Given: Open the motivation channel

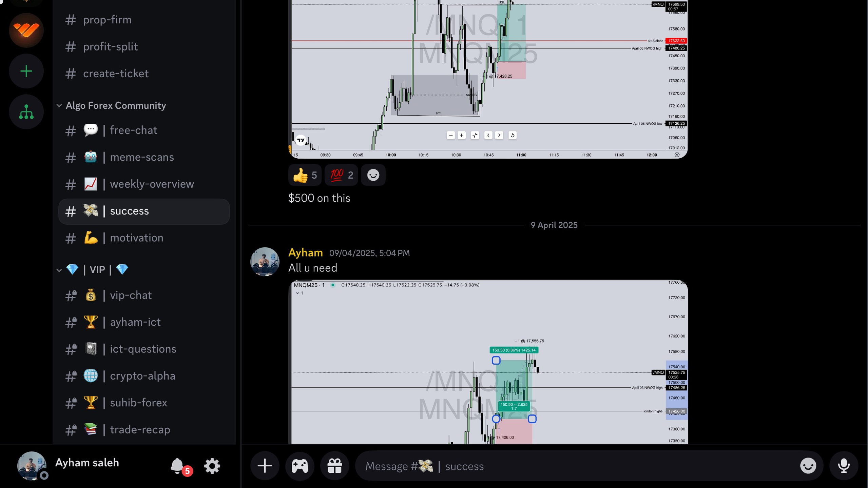Looking at the screenshot, I should [144, 238].
